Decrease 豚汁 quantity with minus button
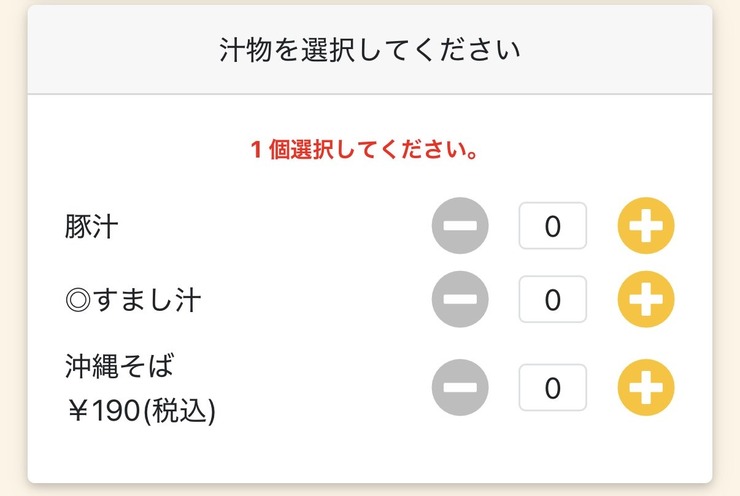 460,226
